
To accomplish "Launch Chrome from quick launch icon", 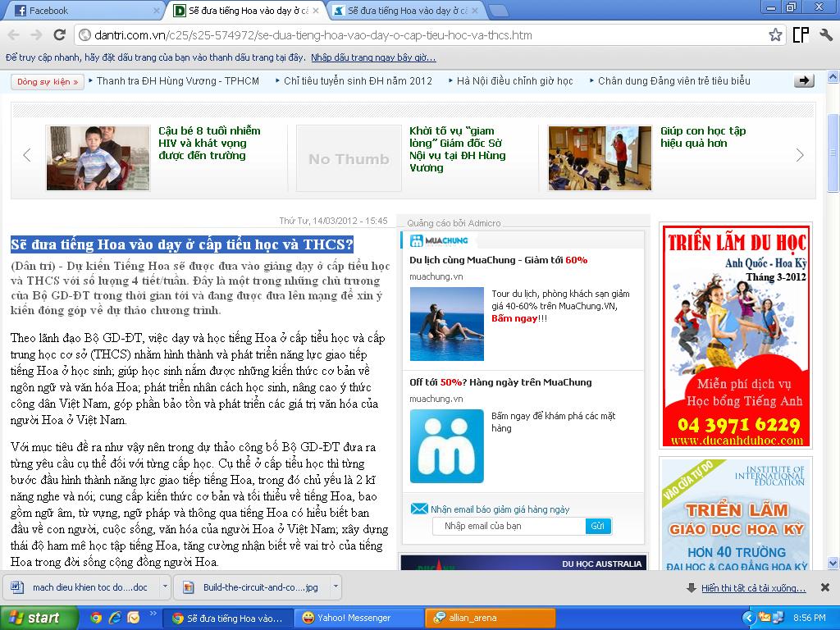I will 95,618.
